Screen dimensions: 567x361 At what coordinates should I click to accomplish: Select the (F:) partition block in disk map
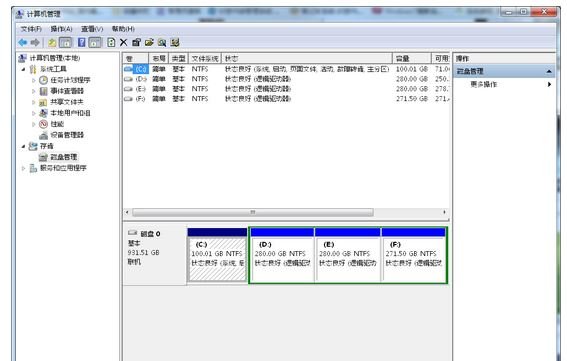click(x=414, y=255)
